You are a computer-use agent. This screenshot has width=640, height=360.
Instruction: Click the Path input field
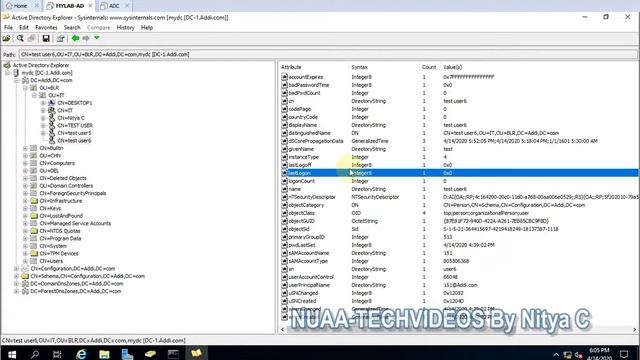tap(328, 54)
